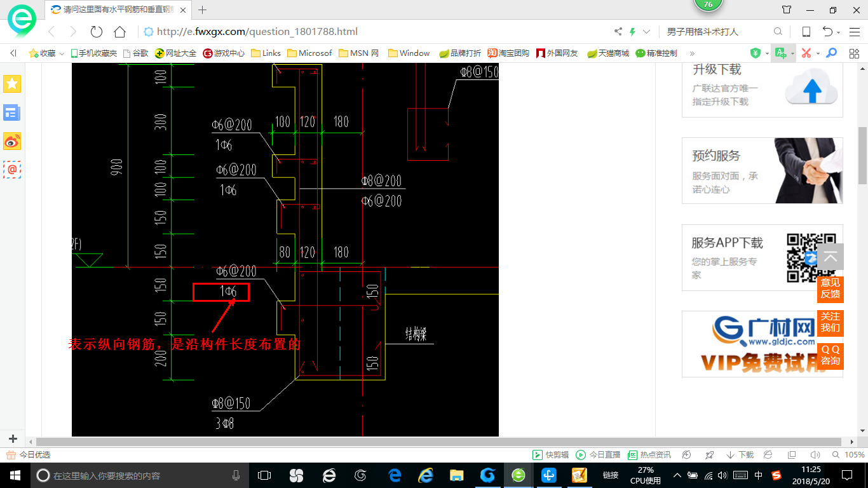Open 今日直播 in status bar
868x488 pixels.
tap(598, 455)
